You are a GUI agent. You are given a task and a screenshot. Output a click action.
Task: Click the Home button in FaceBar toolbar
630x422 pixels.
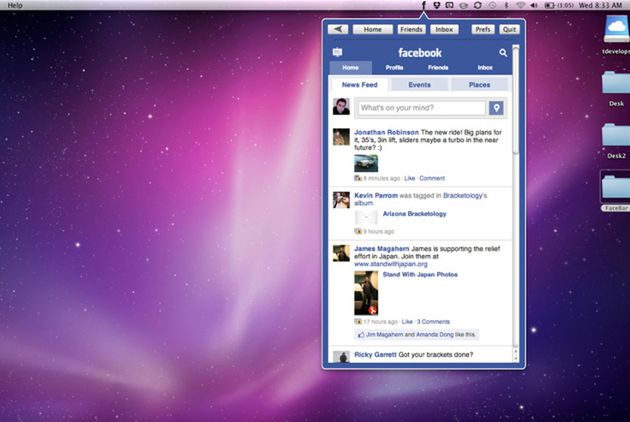[x=372, y=29]
